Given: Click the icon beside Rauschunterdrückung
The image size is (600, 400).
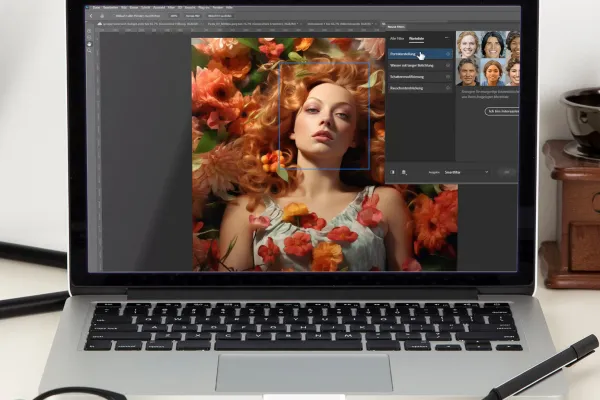Looking at the screenshot, I should pos(448,88).
